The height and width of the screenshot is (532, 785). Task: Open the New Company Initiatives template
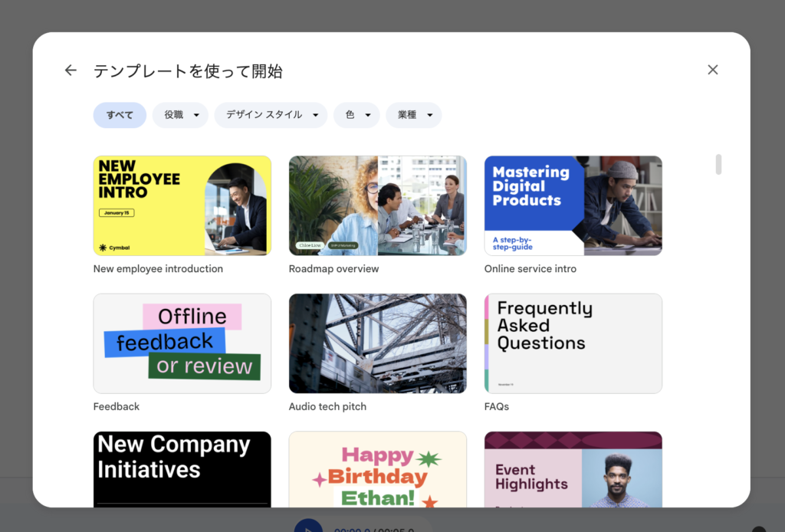[x=182, y=468]
